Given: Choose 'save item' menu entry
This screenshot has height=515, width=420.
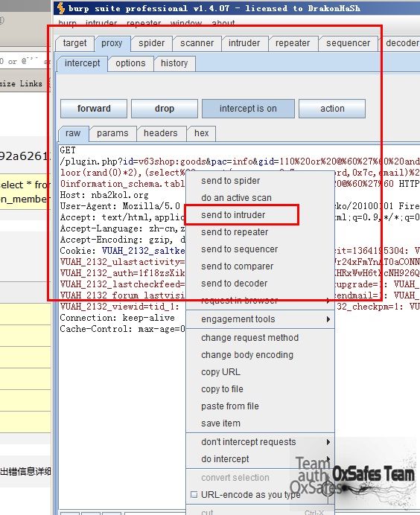Looking at the screenshot, I should 260,423.
